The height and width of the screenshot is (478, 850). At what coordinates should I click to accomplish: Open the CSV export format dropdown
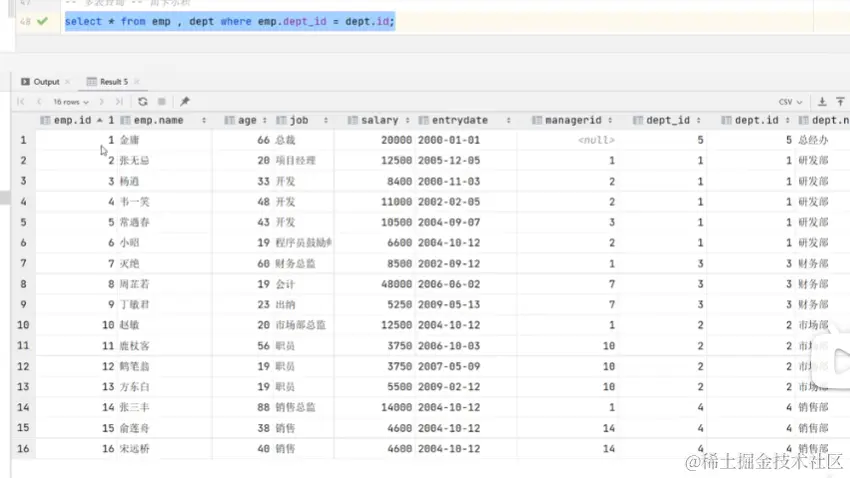[790, 102]
